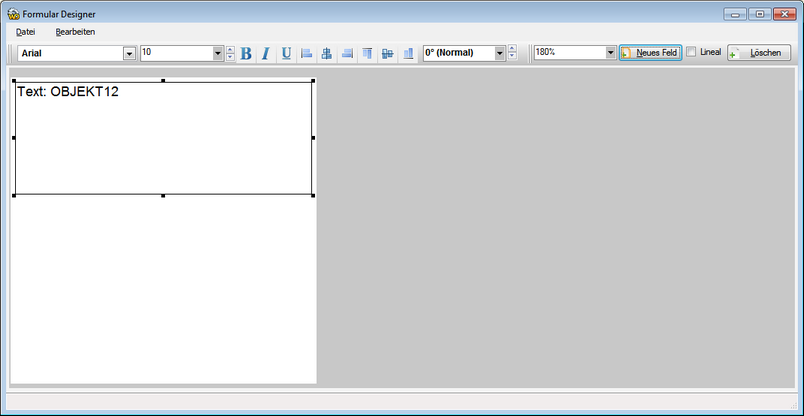Enable the Lineal checkbox
Image resolution: width=804 pixels, height=416 pixels.
pyautogui.click(x=692, y=52)
